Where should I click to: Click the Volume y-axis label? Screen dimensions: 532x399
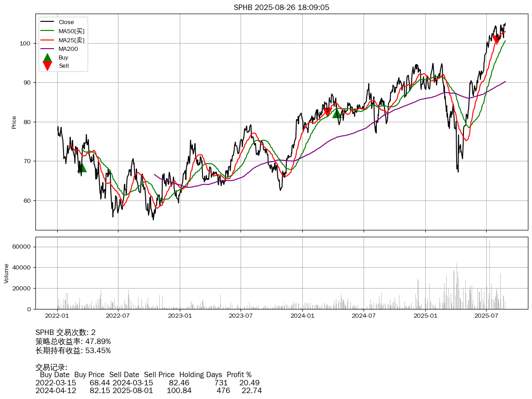click(6, 273)
